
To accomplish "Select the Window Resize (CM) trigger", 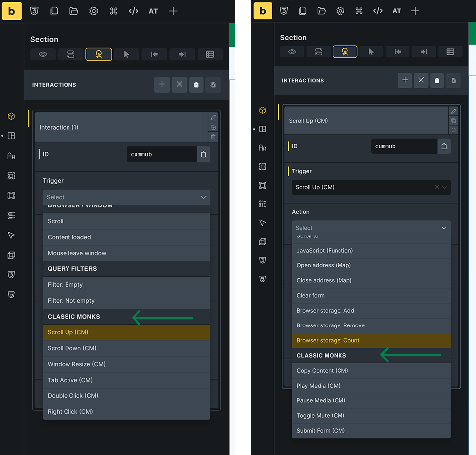I will tap(126, 364).
